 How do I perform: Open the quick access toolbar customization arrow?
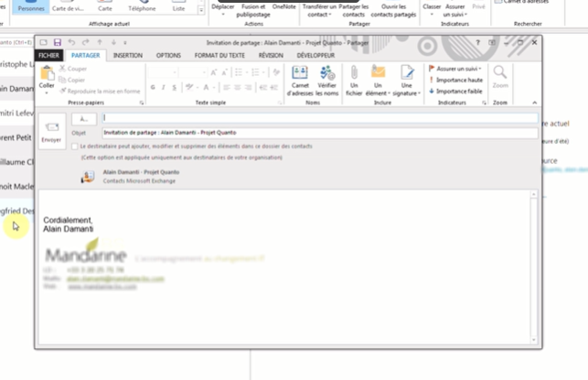click(x=125, y=43)
